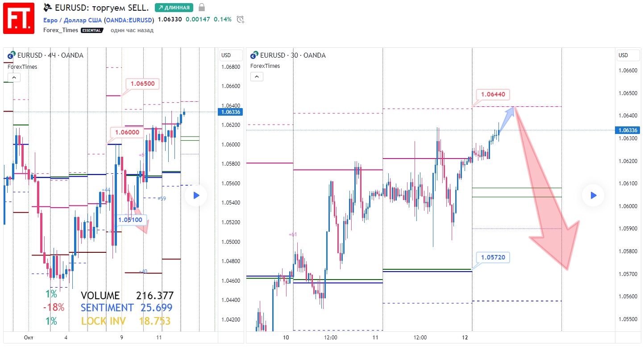Click the rocket icon before the idea title

(48, 7)
